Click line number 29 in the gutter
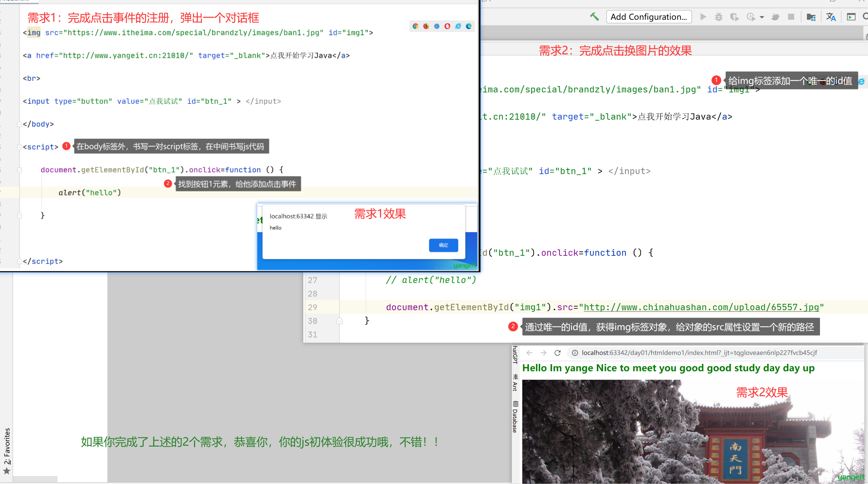Screen dimensions: 868x484 pos(312,307)
